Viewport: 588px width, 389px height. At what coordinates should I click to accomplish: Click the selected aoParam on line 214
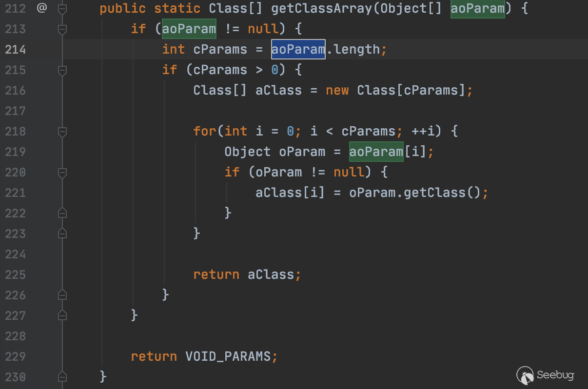coord(298,49)
